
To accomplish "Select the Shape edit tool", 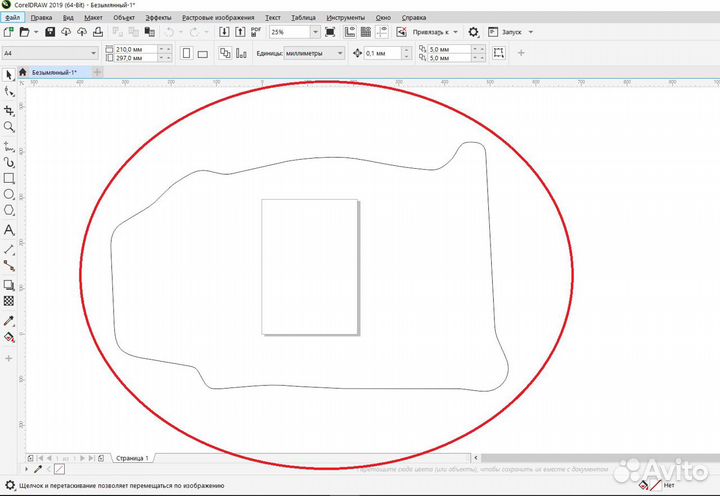I will click(9, 91).
